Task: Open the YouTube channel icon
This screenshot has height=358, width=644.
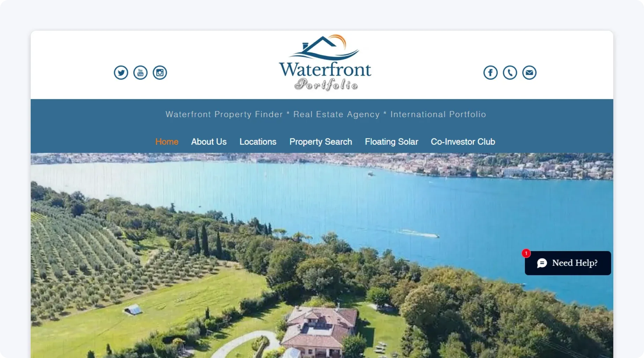Action: [x=140, y=73]
